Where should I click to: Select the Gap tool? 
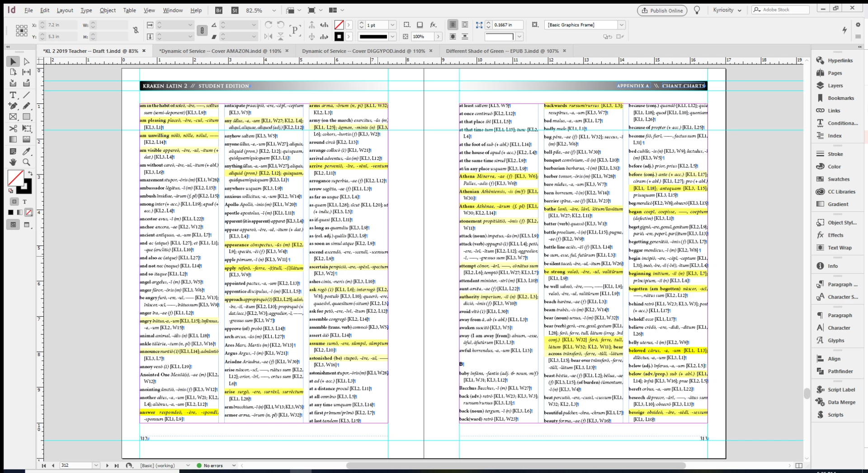[27, 72]
